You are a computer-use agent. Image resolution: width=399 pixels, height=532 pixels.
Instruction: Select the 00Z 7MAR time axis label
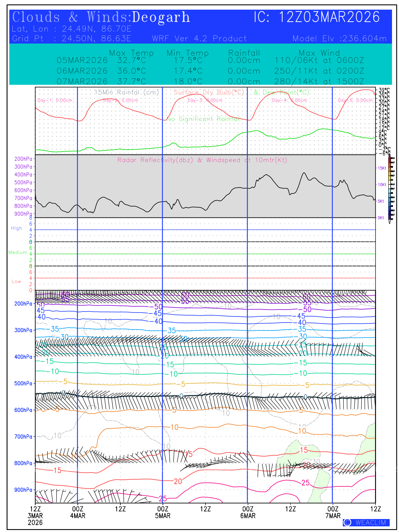[333, 512]
